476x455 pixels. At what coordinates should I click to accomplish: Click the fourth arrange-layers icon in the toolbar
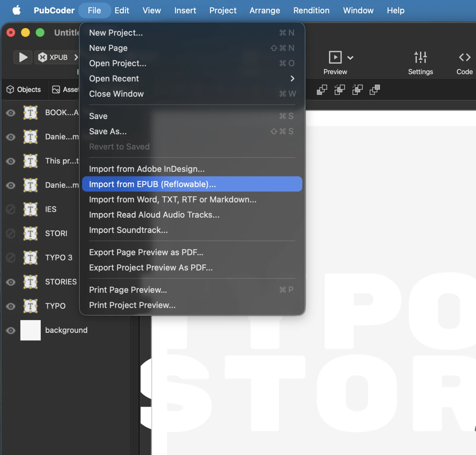click(375, 90)
